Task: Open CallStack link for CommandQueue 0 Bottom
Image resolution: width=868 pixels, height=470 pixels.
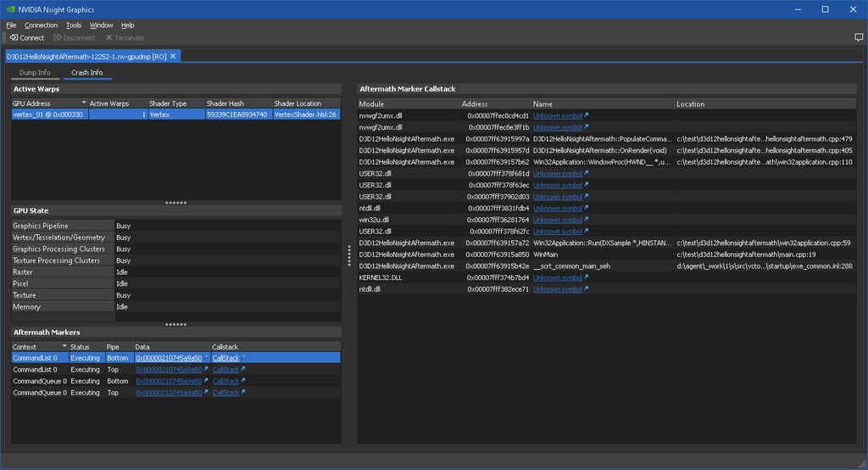Action: click(225, 381)
